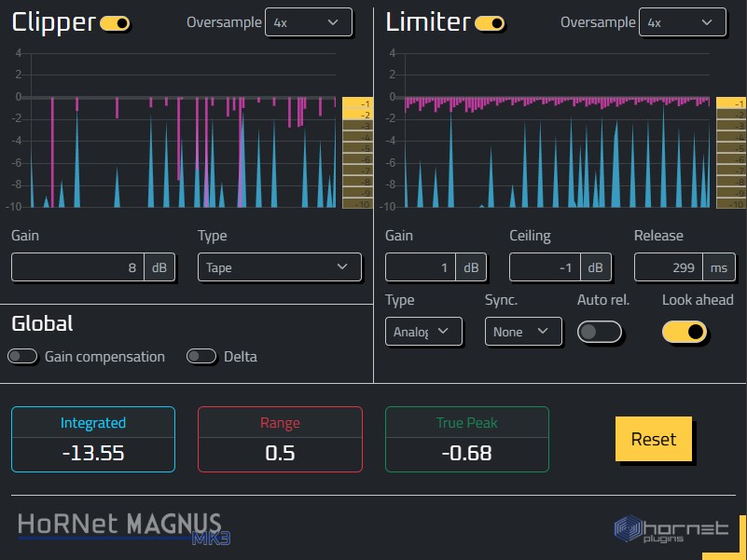Open the Limiter Type Analog dropdown
The image size is (747, 560).
click(423, 332)
